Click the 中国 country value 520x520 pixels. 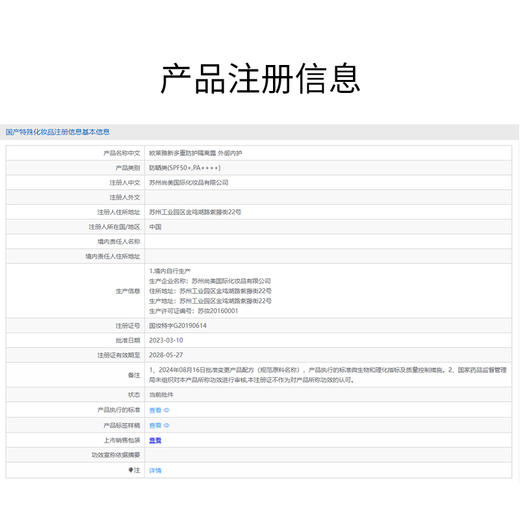[x=155, y=227]
